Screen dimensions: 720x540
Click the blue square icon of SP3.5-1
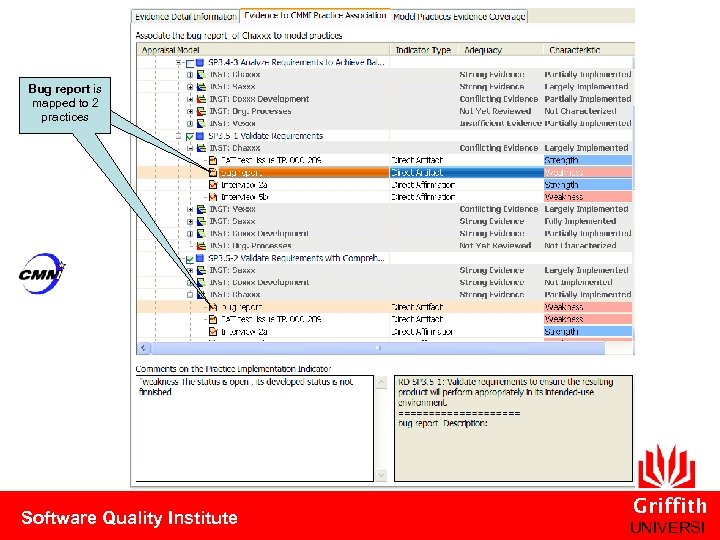(x=200, y=136)
